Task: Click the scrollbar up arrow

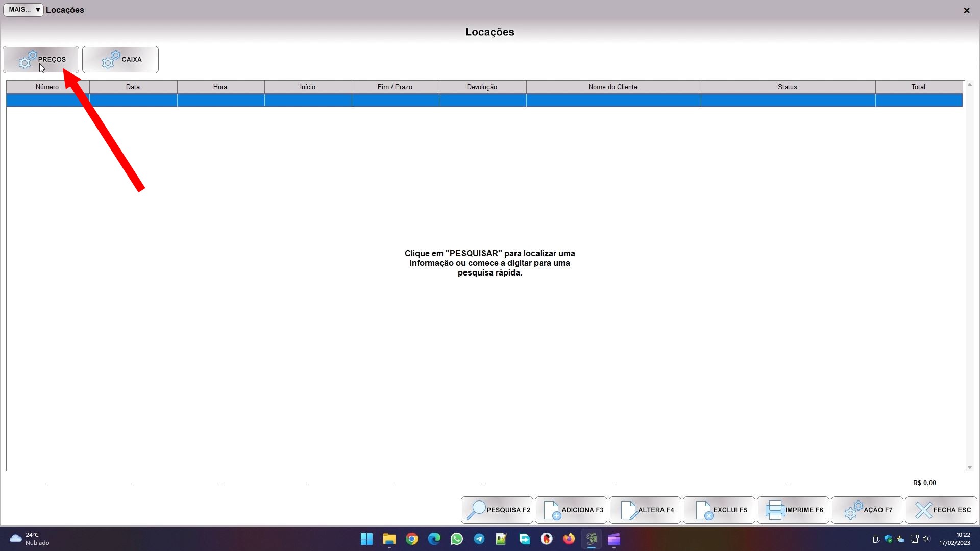Action: [970, 85]
